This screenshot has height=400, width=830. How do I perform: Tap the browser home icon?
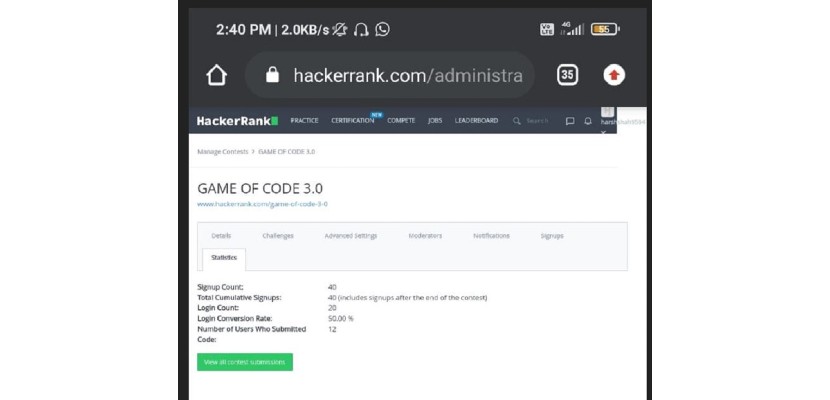tap(216, 75)
